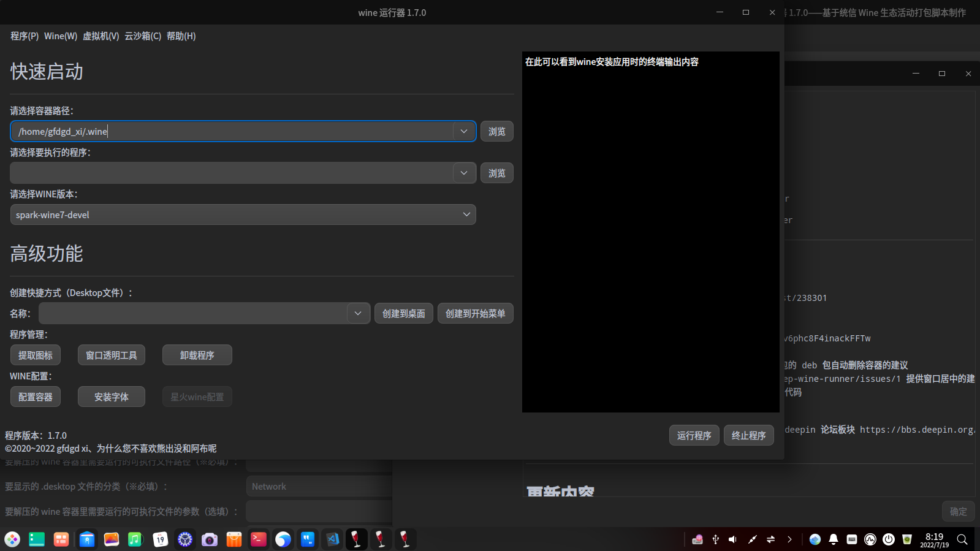The height and width of the screenshot is (551, 980).
Task: Click the leftmost wine glass taskbar icon
Action: click(356, 539)
